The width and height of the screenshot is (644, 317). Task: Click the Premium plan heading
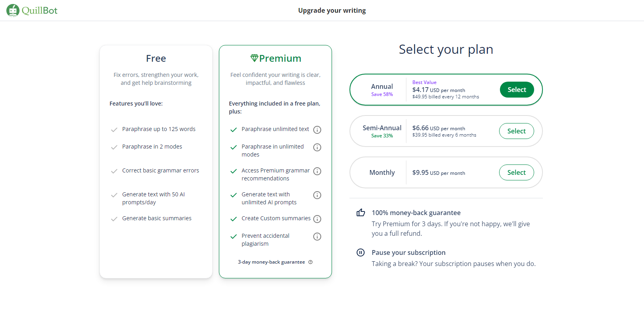coord(280,59)
